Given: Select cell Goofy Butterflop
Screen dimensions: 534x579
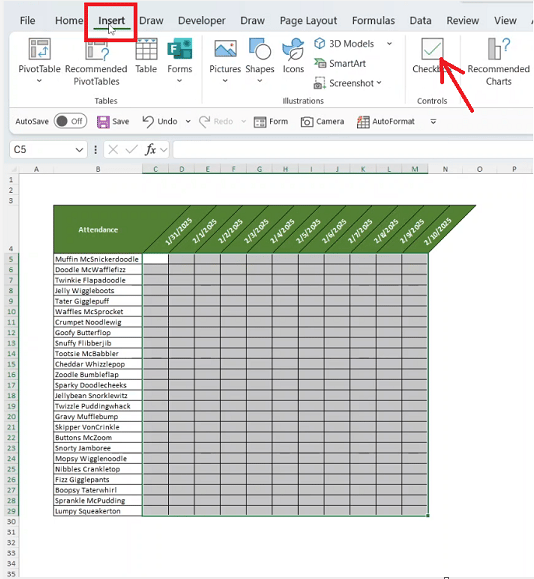Looking at the screenshot, I should (x=98, y=333).
